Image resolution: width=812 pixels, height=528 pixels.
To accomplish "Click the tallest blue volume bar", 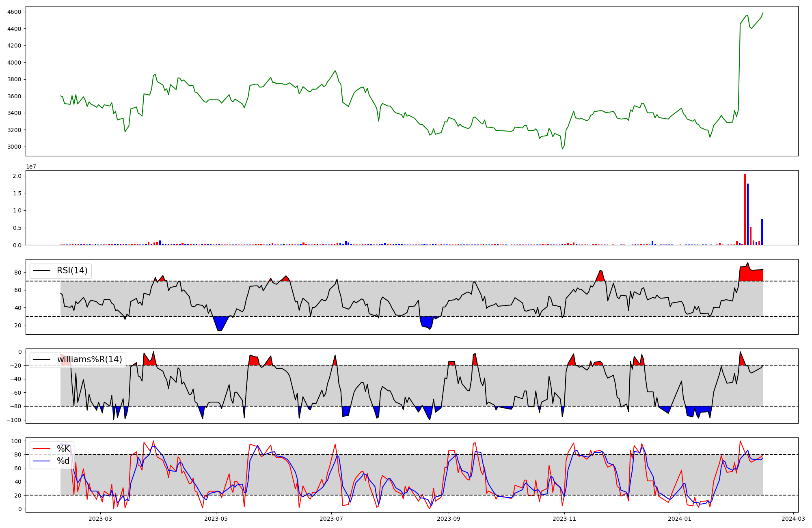I will pyautogui.click(x=748, y=214).
